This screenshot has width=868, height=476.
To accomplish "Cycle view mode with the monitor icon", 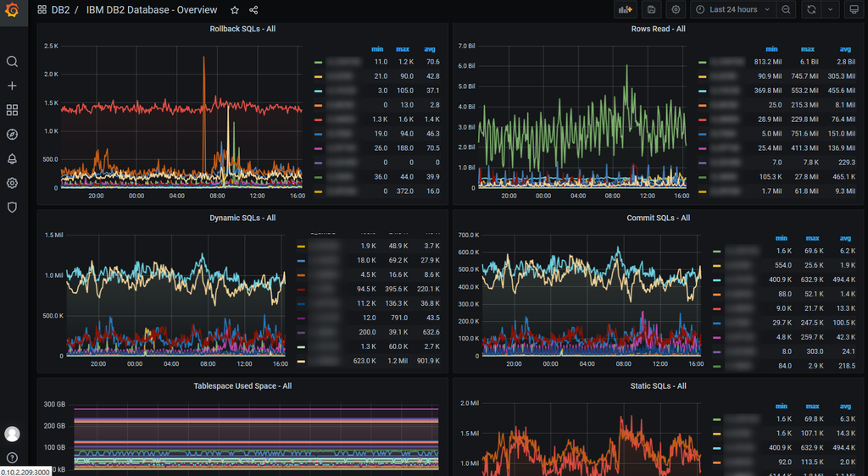I will click(x=854, y=9).
